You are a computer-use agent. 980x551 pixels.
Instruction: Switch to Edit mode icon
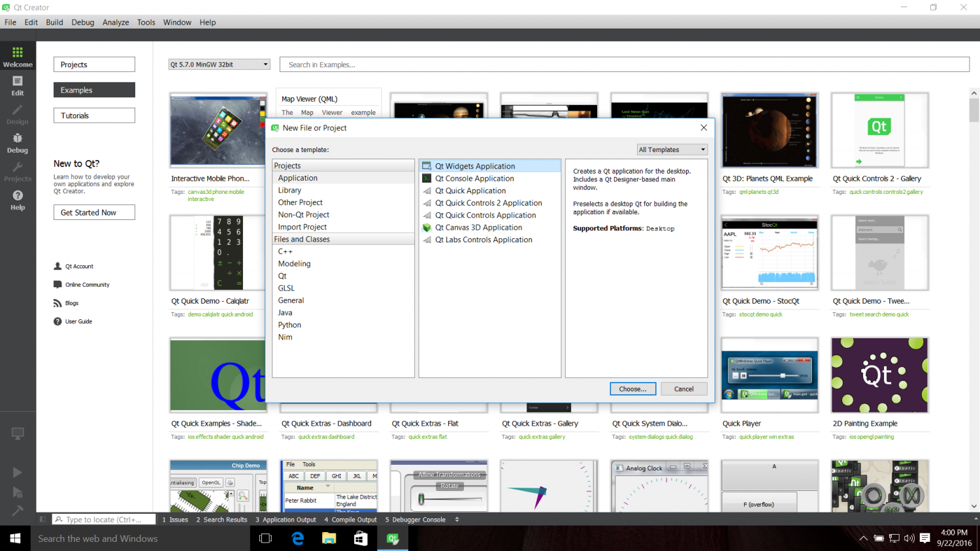[18, 85]
